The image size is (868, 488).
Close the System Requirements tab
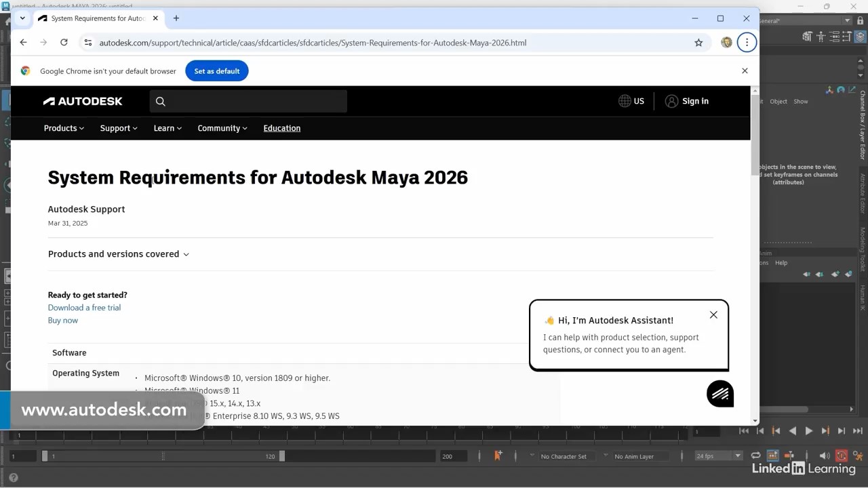pyautogui.click(x=155, y=18)
